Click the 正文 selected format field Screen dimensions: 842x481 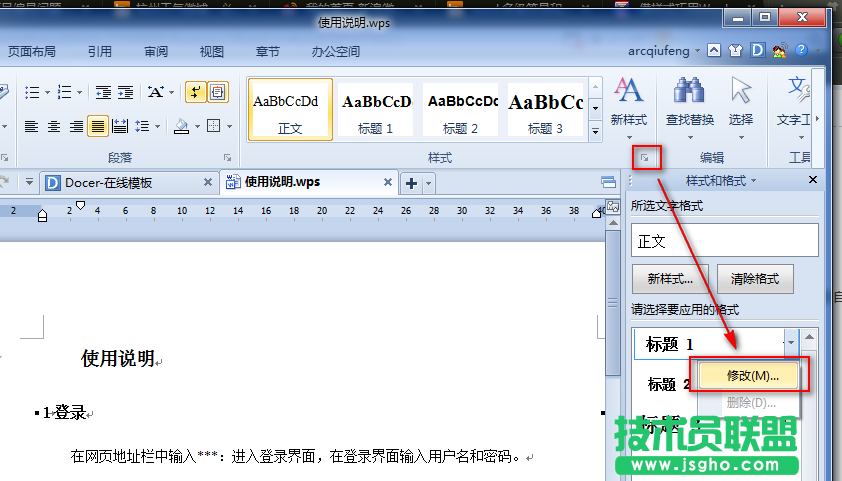click(724, 240)
